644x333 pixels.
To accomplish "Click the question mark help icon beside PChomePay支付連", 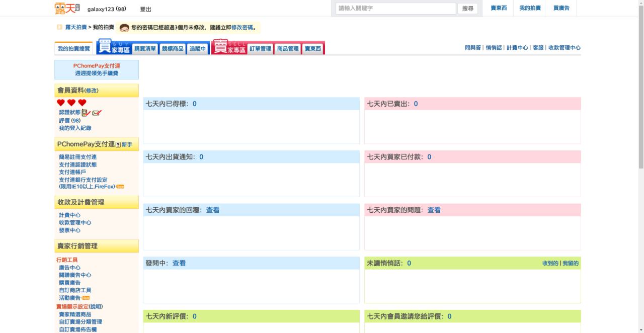I will (x=118, y=145).
